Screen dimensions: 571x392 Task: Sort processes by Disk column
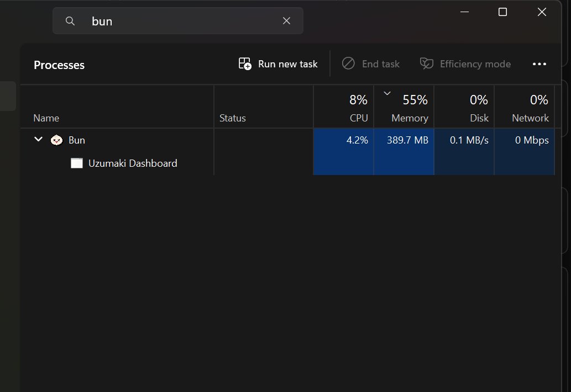click(x=464, y=107)
